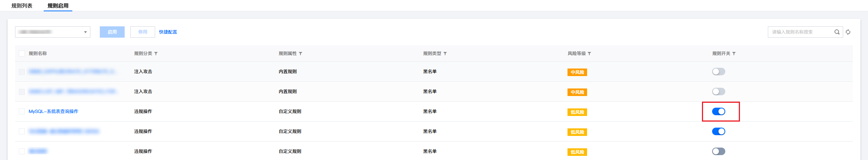Screen dimensions: 868x160
Task: Open the 规则属性 column filter icon
Action: (x=301, y=54)
